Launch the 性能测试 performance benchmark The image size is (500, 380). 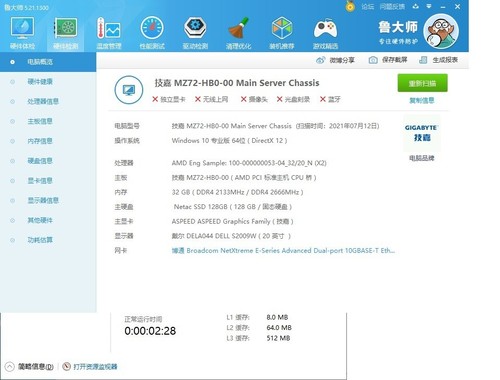point(152,33)
